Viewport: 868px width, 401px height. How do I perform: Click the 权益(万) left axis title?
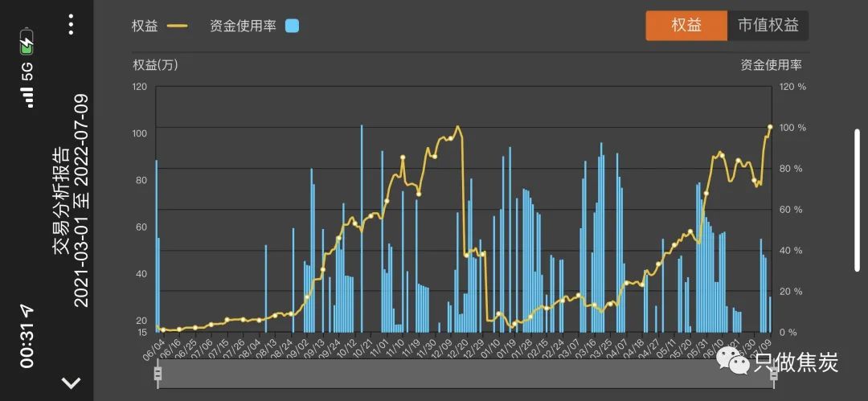point(155,65)
